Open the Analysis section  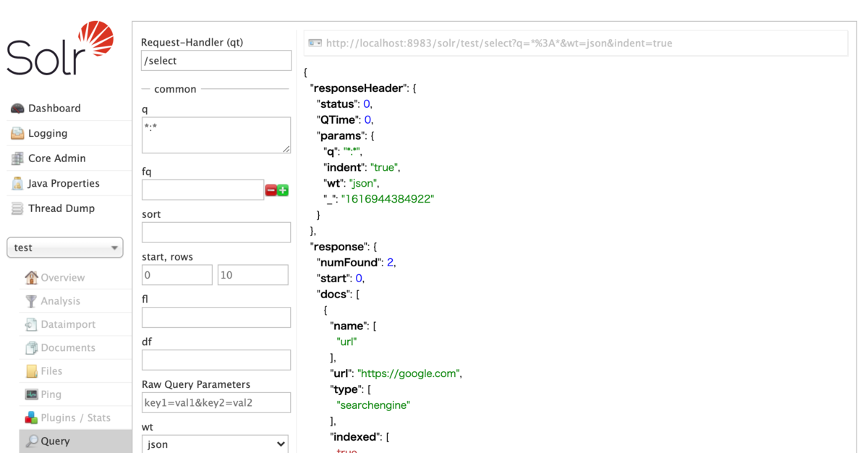61,301
